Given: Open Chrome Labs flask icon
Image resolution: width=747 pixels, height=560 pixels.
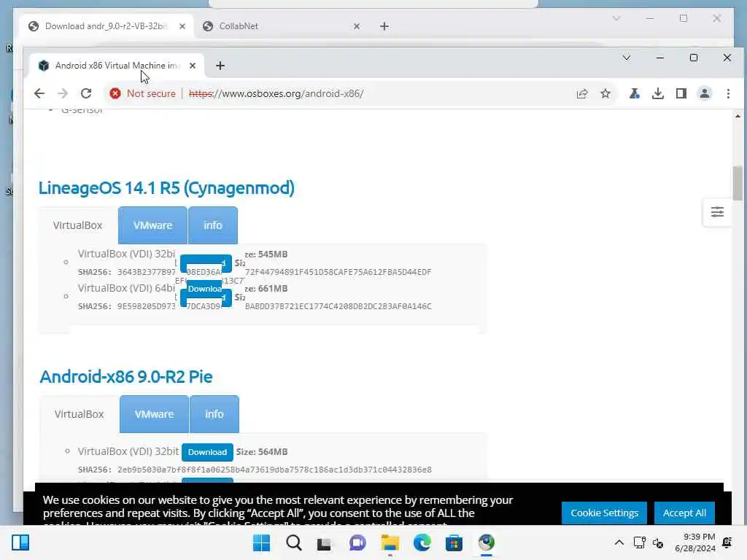Looking at the screenshot, I should pos(634,94).
